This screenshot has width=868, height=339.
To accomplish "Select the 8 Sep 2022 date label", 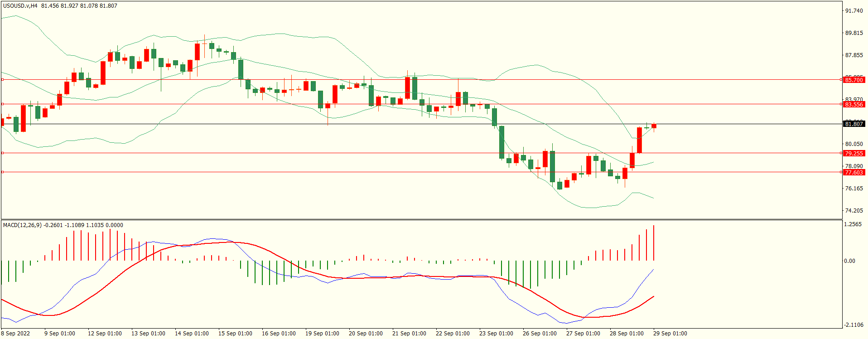I will [15, 334].
